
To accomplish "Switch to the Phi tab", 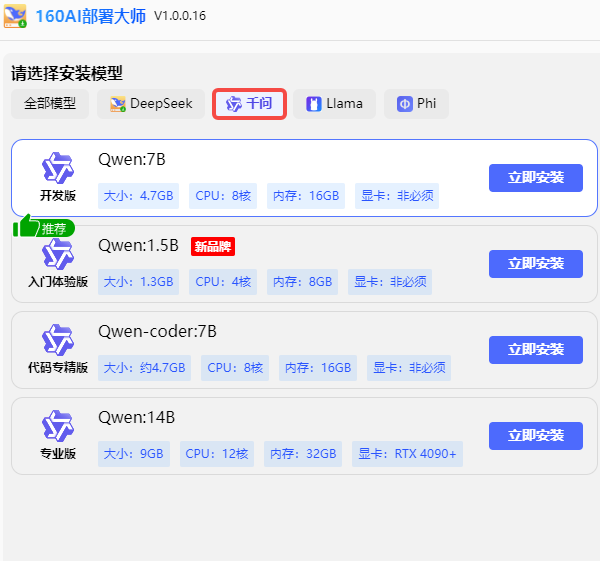I will pyautogui.click(x=416, y=104).
